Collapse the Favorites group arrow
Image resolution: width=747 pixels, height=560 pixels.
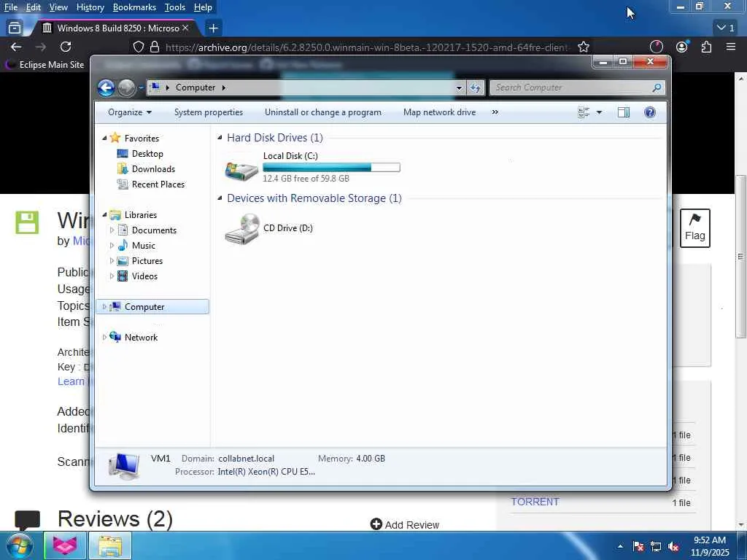(105, 138)
